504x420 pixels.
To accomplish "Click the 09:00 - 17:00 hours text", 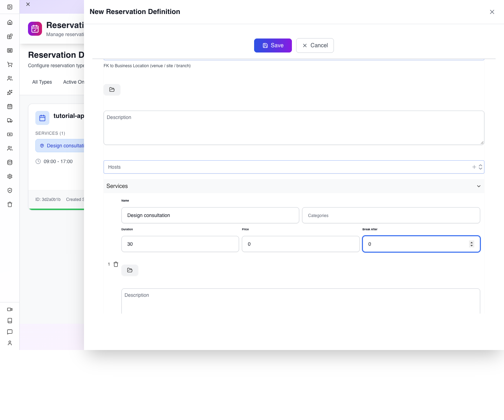I will click(x=58, y=161).
